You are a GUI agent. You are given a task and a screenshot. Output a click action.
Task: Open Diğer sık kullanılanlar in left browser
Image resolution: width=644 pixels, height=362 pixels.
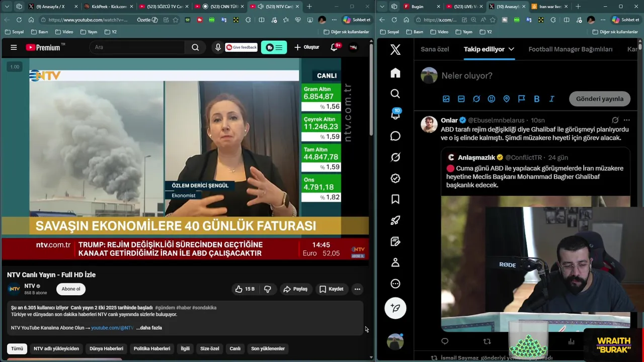pyautogui.click(x=347, y=32)
